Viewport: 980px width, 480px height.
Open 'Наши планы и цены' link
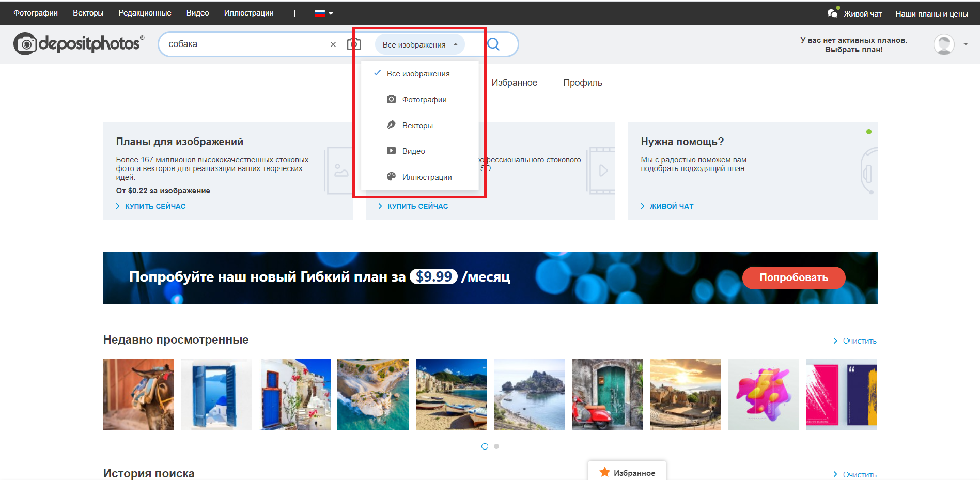(x=931, y=14)
